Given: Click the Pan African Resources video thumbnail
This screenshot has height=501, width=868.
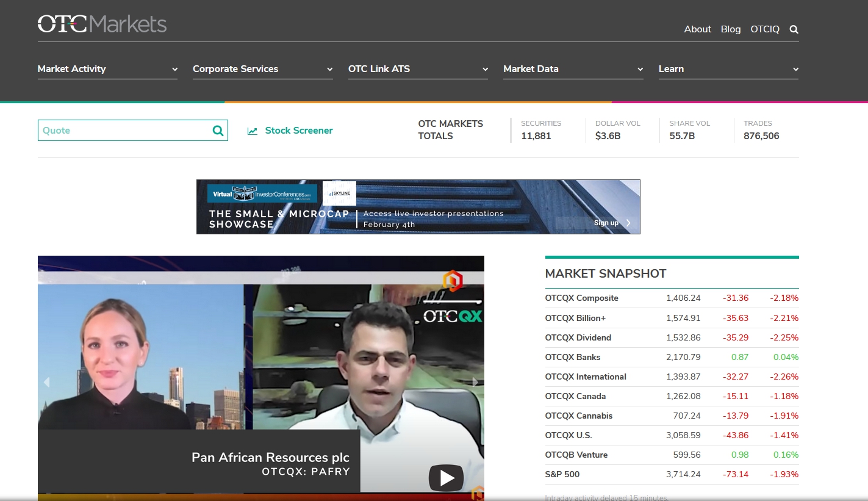Looking at the screenshot, I should (x=261, y=378).
